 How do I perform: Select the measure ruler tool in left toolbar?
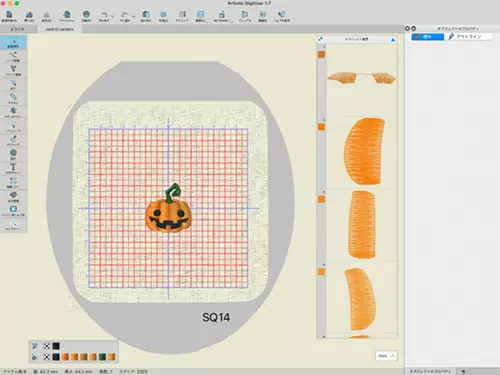(13, 98)
